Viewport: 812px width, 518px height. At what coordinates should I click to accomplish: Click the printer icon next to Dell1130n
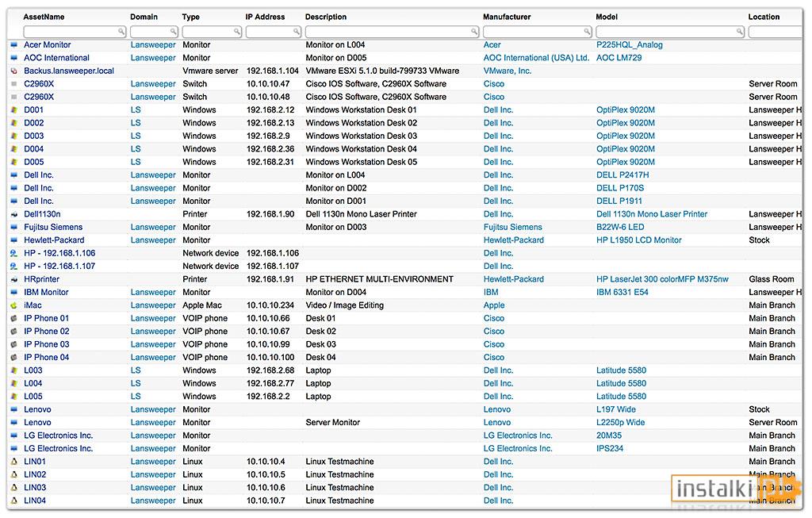[x=14, y=214]
